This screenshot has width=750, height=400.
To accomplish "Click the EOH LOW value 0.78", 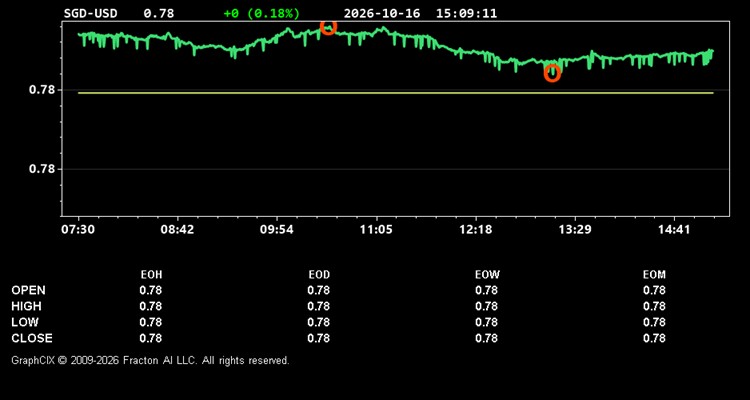I will point(151,322).
